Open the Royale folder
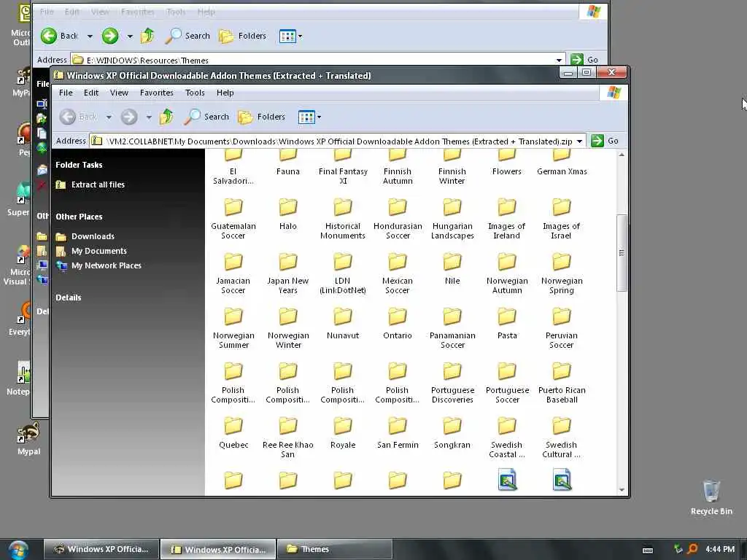This screenshot has width=747, height=560. click(x=343, y=433)
